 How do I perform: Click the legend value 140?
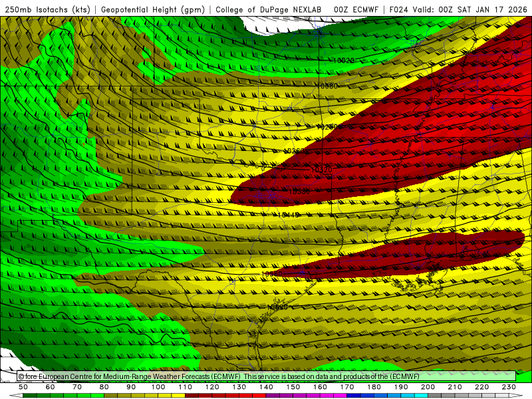coord(267,387)
